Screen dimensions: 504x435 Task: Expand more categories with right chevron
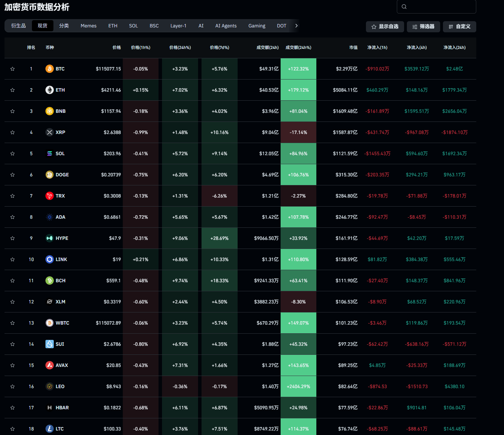click(x=296, y=26)
